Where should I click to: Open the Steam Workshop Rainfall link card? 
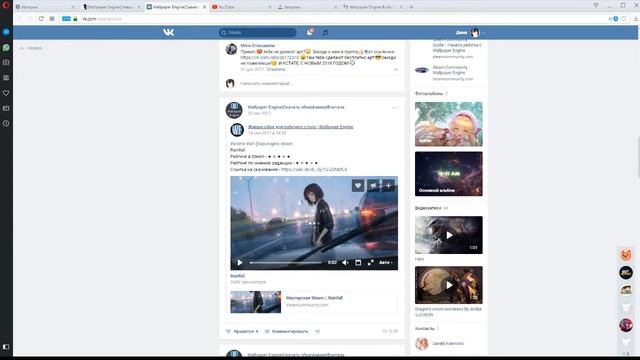click(x=314, y=302)
